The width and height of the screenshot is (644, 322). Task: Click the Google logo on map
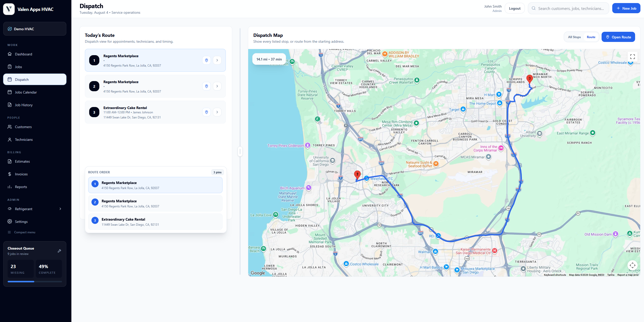click(258, 273)
